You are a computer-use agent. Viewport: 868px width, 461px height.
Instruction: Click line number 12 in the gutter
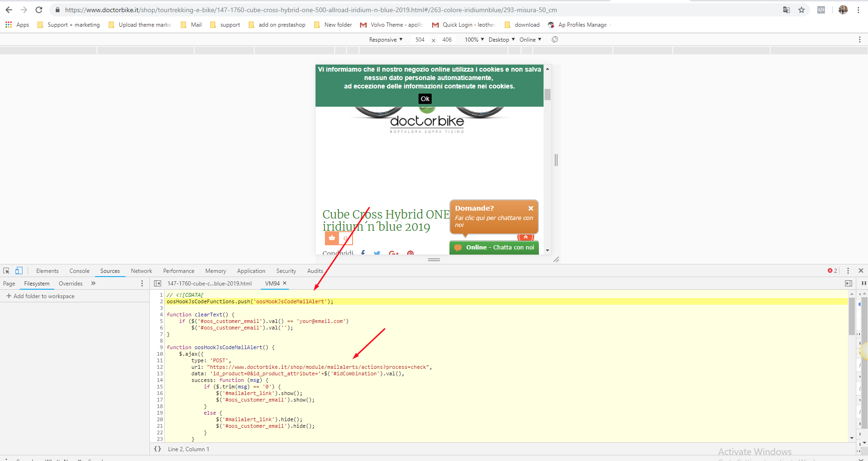(160, 367)
